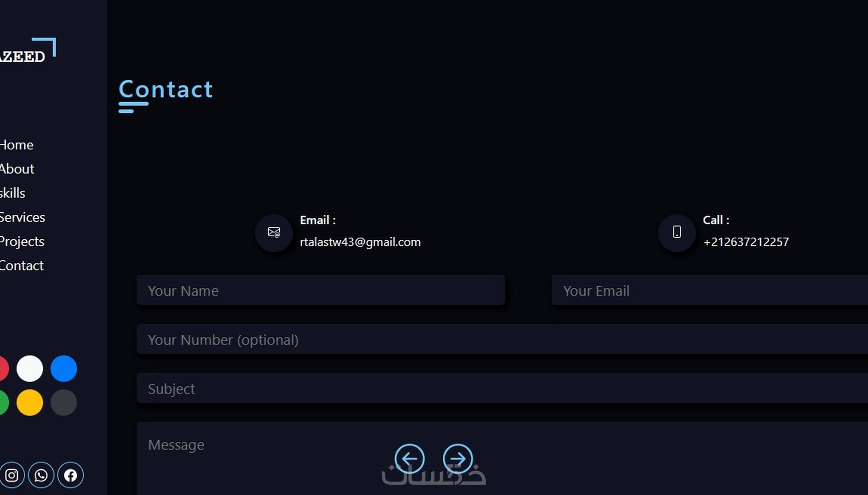Click the "Email :" label
The image size is (868, 495).
pyautogui.click(x=318, y=220)
